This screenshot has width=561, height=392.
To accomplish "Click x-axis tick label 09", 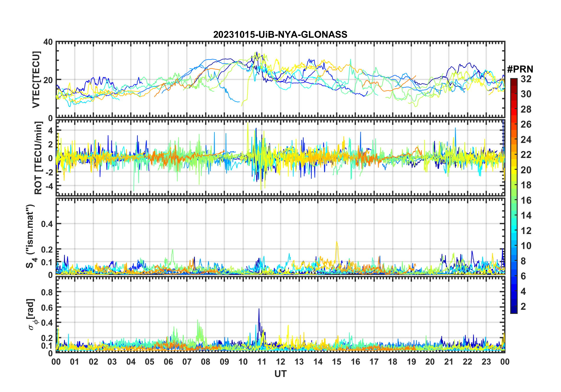I will coord(224,362).
